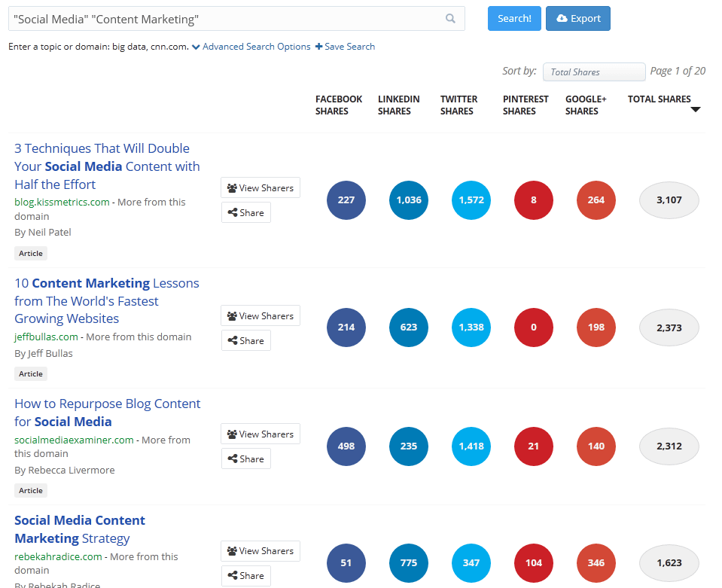Share the Jeff Bullas article
Viewport: 722px width, 588px height.
[245, 340]
